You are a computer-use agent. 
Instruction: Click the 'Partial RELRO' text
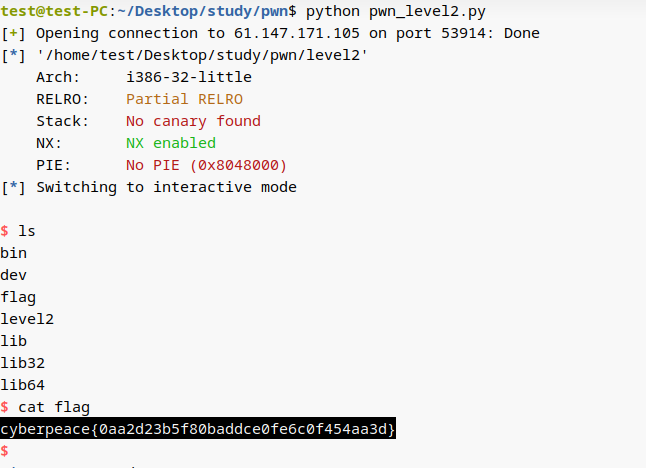point(184,99)
